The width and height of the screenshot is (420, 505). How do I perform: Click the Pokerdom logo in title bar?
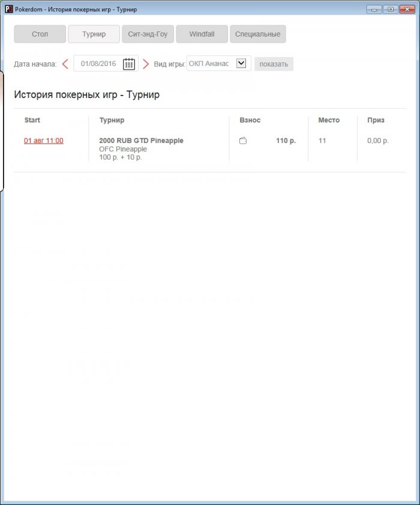coord(8,10)
